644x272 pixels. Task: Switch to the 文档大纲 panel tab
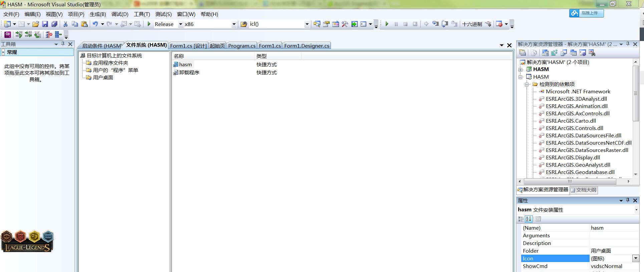coord(584,190)
